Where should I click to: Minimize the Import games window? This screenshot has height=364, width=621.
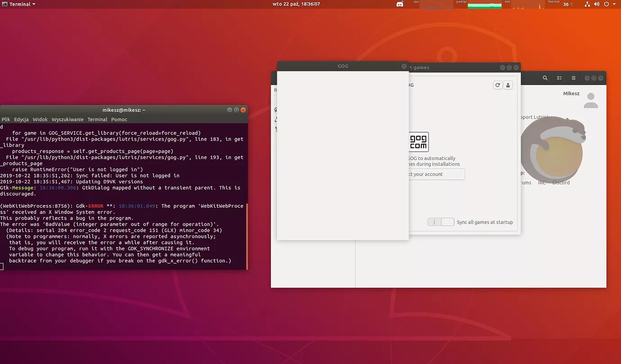502,67
